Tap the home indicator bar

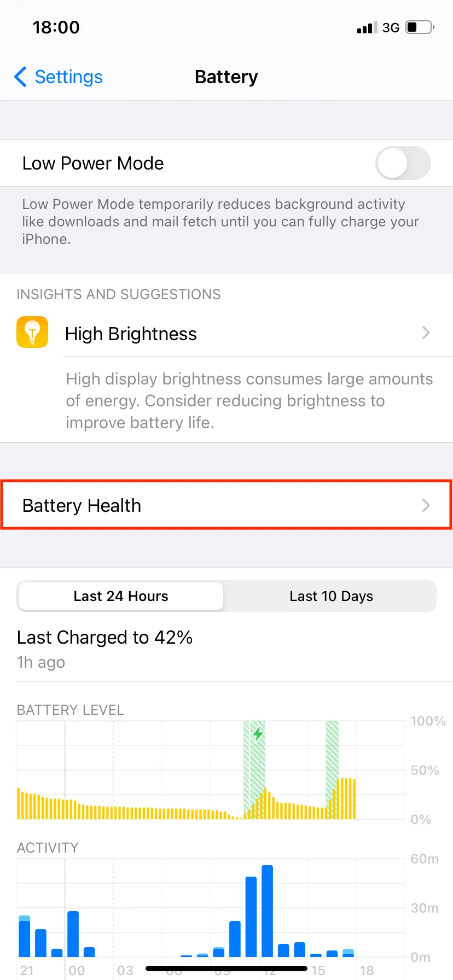226,969
